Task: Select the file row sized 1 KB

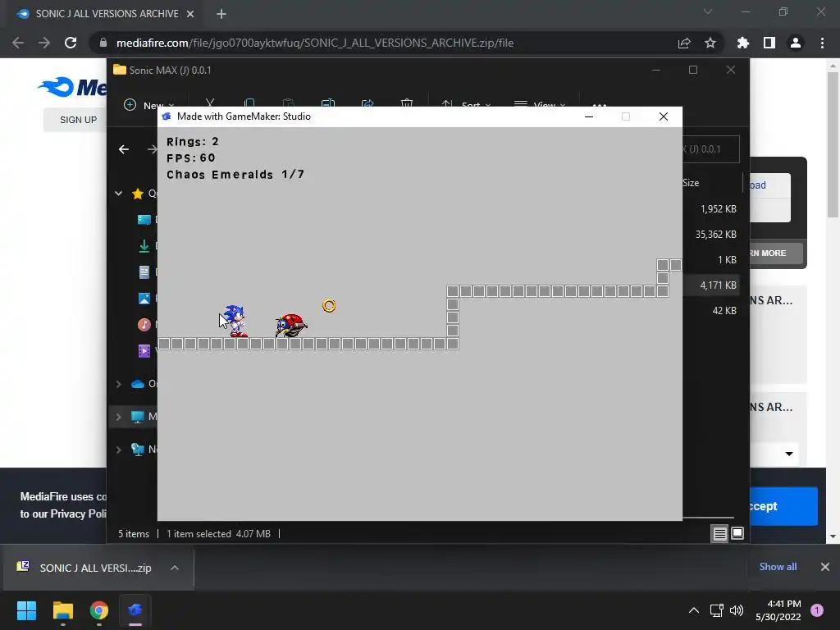Action: (727, 260)
